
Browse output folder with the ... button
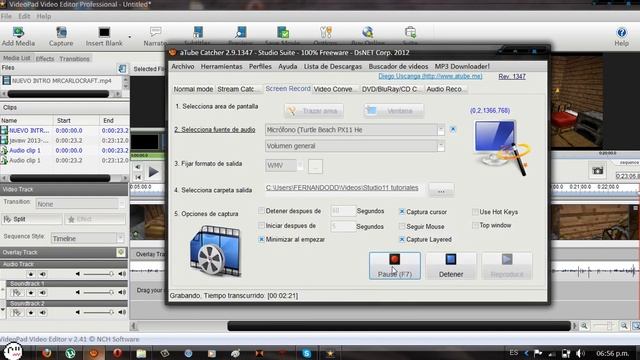[x=441, y=190]
